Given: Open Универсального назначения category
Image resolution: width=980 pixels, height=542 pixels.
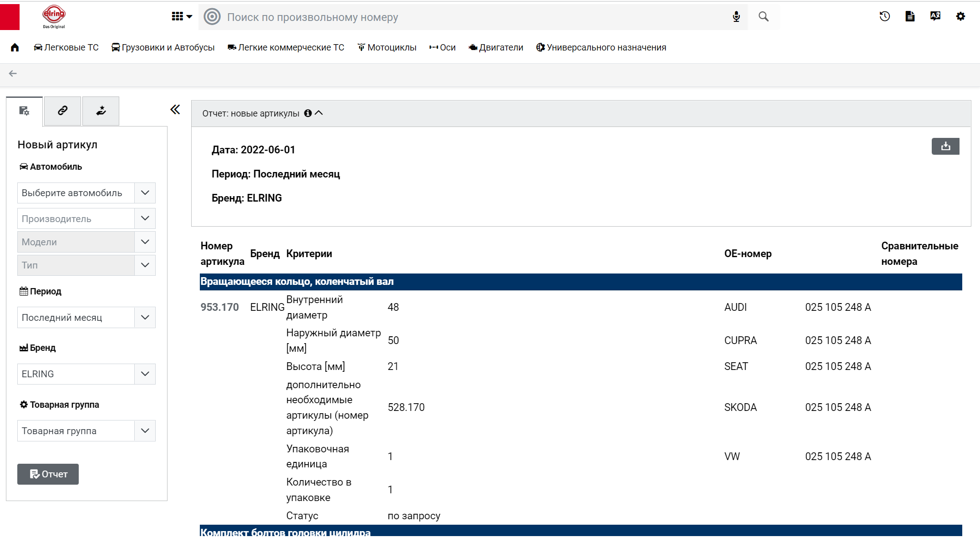Looking at the screenshot, I should click(601, 47).
